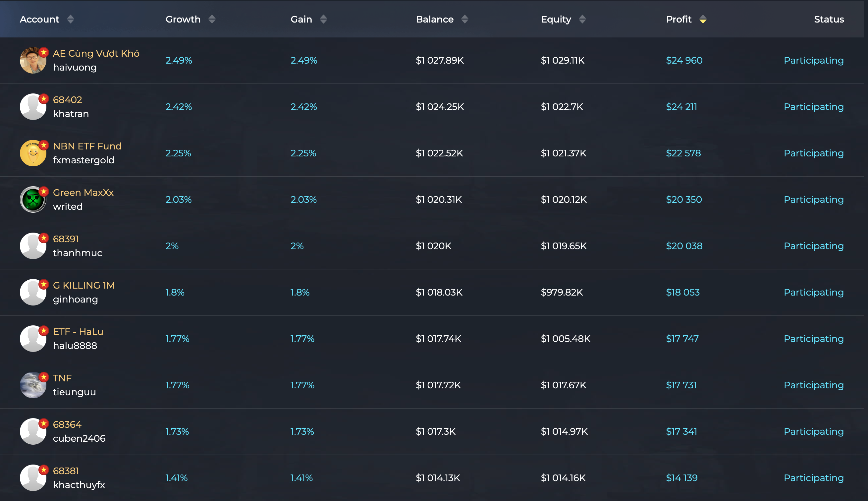Click khacthuyfx's Participating status
This screenshot has width=868, height=501.
pyautogui.click(x=814, y=478)
